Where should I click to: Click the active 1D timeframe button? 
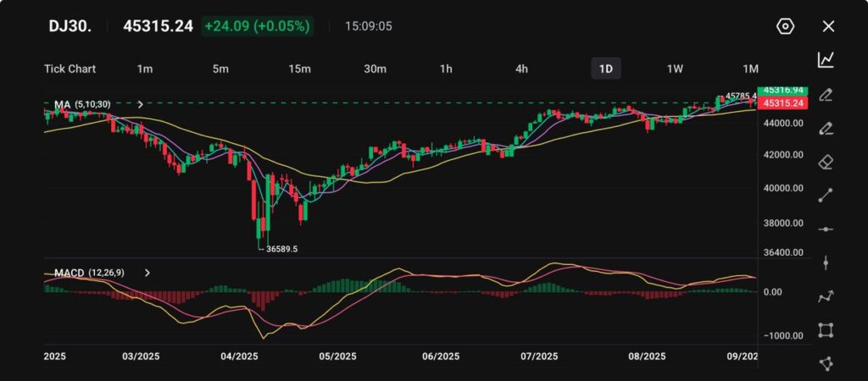[605, 69]
